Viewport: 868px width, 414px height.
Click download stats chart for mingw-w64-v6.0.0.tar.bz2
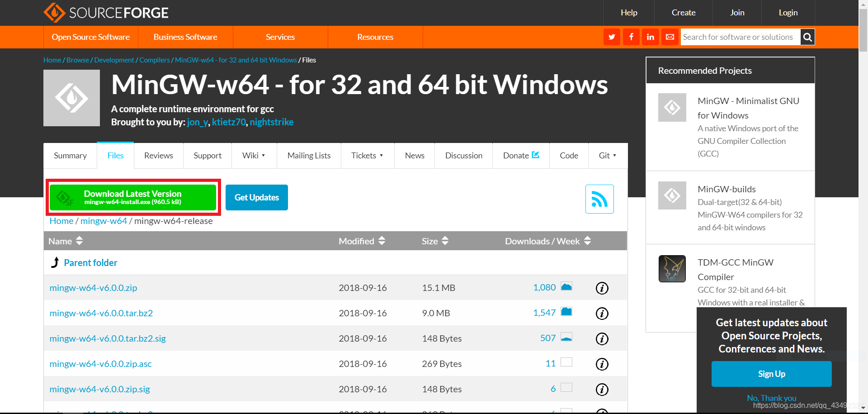pos(566,312)
